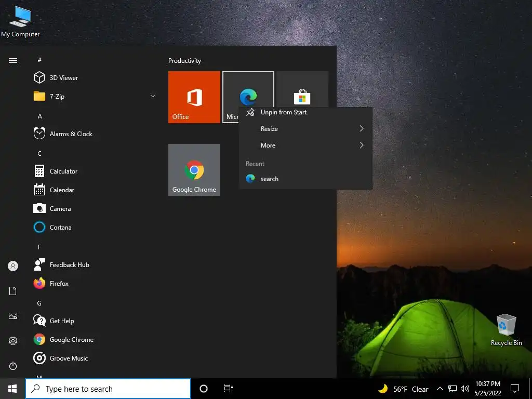Click the taskbar search box
Screen dimensions: 532x399
pos(108,389)
